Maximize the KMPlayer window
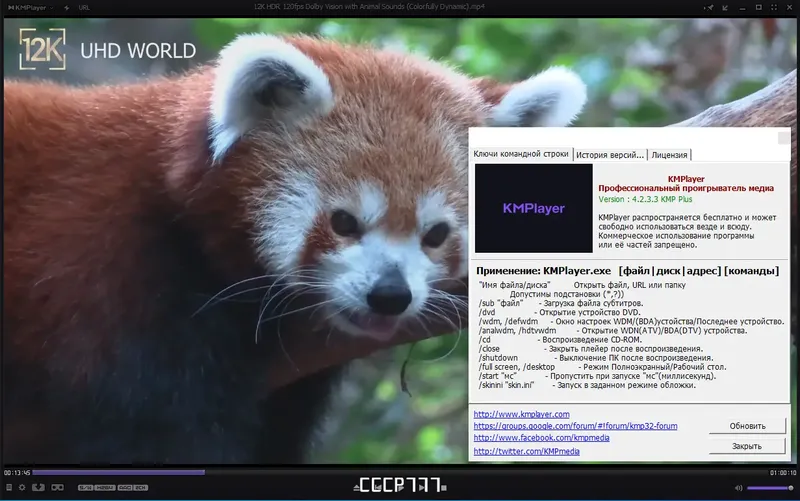800x501 pixels. point(759,8)
